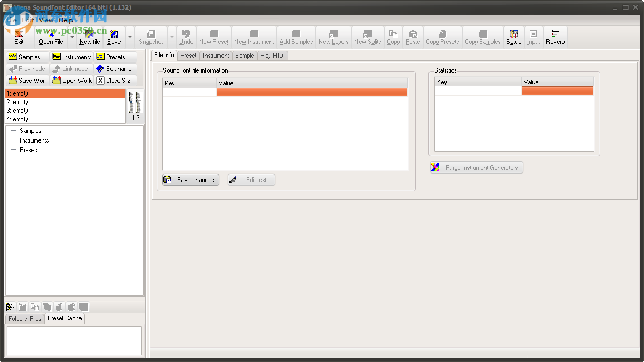The image size is (644, 362).
Task: Open a SoundFont with Open File
Action: coord(51,37)
